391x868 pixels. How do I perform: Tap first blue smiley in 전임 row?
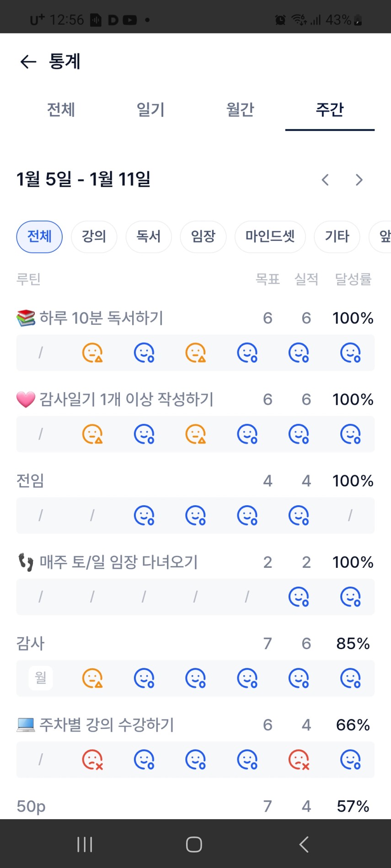click(x=144, y=515)
